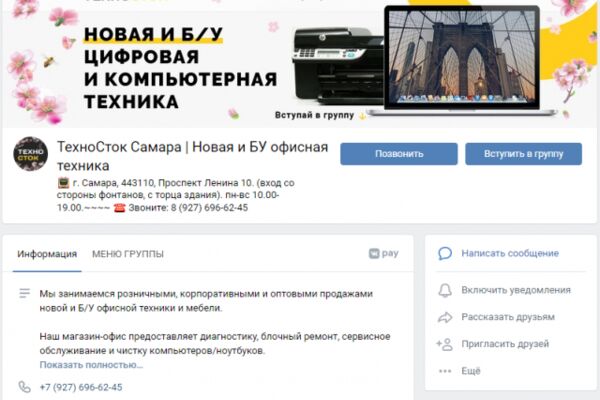Enable notifications via Включить уведомления
Image resolution: width=600 pixels, height=400 pixels.
click(x=516, y=290)
